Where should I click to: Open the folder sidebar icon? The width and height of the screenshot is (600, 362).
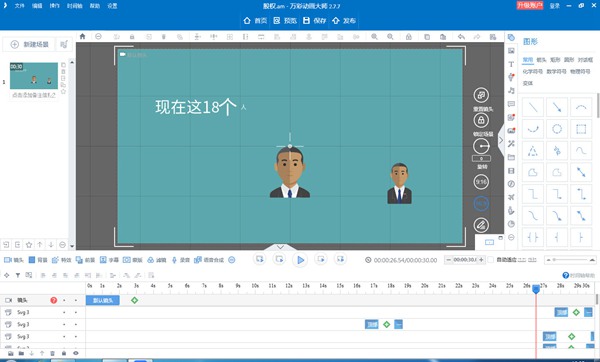click(x=511, y=157)
